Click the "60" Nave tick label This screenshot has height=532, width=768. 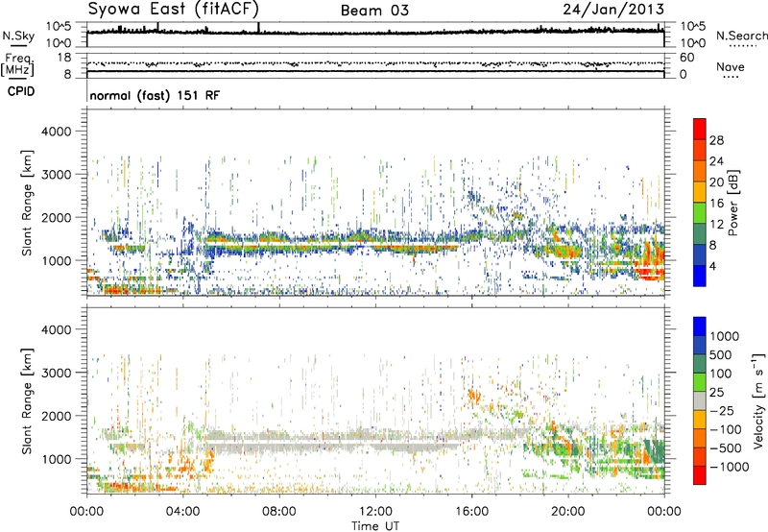[687, 58]
